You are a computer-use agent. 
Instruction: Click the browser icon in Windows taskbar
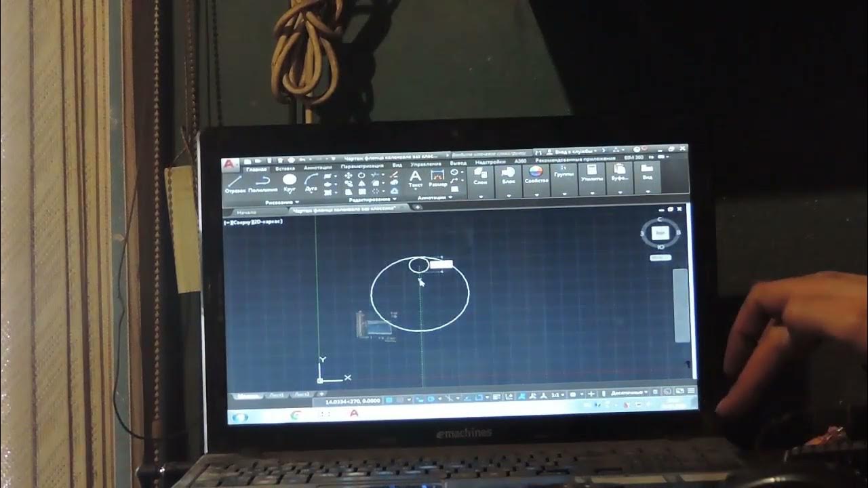[x=295, y=415]
